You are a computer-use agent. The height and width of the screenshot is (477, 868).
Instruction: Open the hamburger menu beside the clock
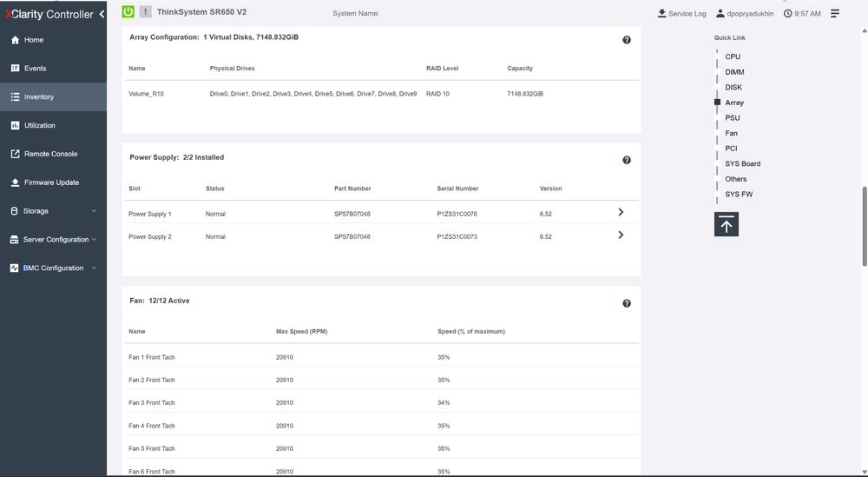coord(835,13)
